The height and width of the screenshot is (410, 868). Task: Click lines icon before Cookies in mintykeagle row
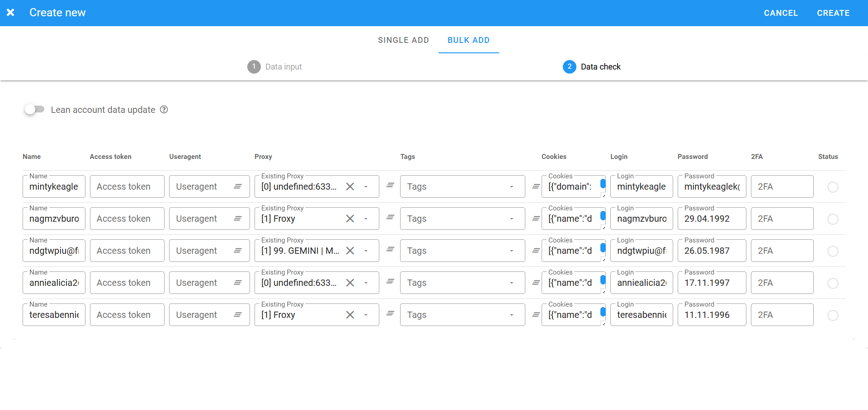(x=536, y=186)
